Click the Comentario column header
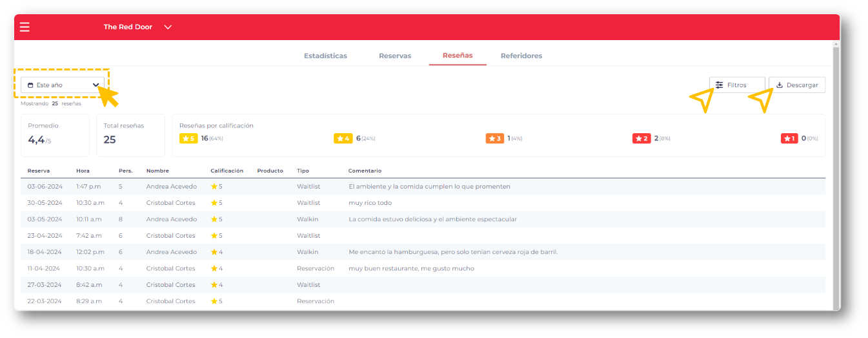868x338 pixels. [x=365, y=171]
